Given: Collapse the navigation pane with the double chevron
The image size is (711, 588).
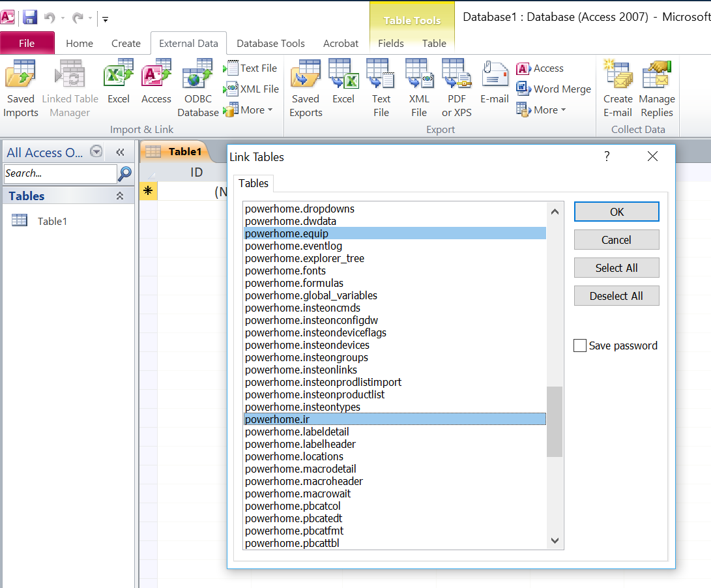Looking at the screenshot, I should point(120,152).
